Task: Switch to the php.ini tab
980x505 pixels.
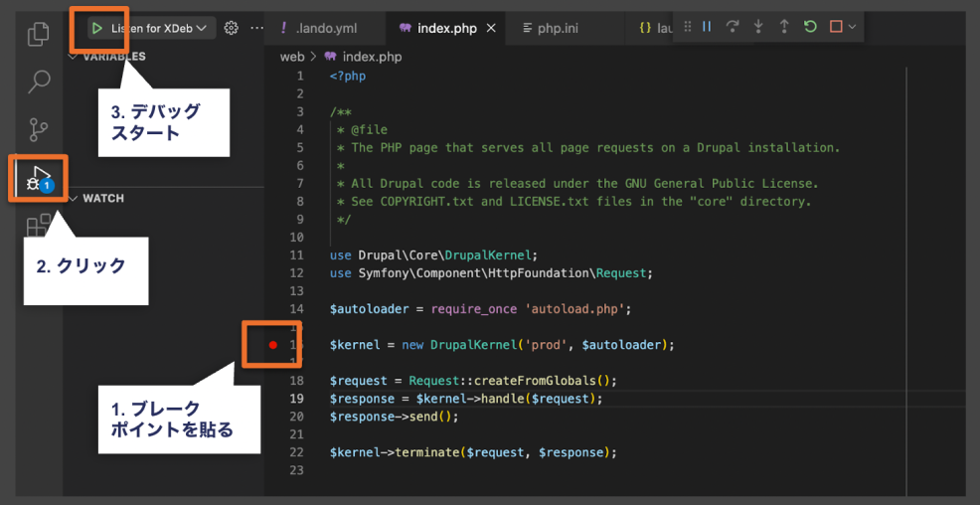Action: 559,28
